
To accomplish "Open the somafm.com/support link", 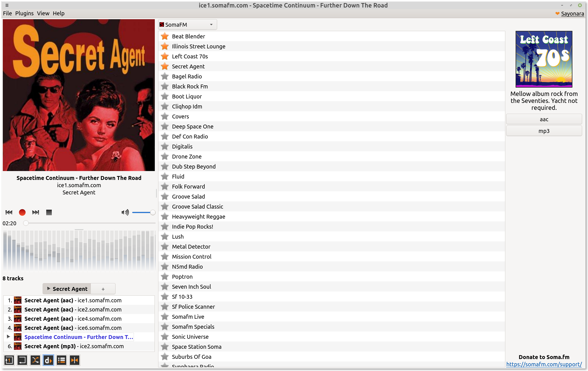I will (x=544, y=364).
